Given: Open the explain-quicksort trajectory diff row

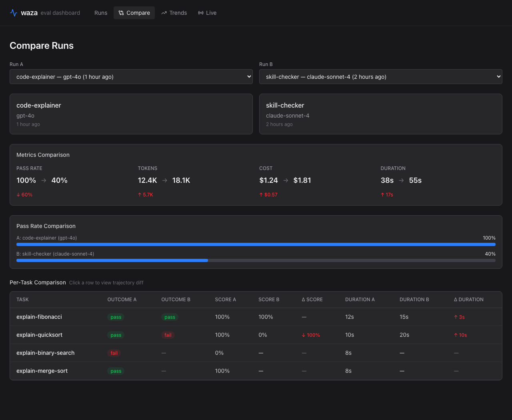Looking at the screenshot, I should 39,335.
